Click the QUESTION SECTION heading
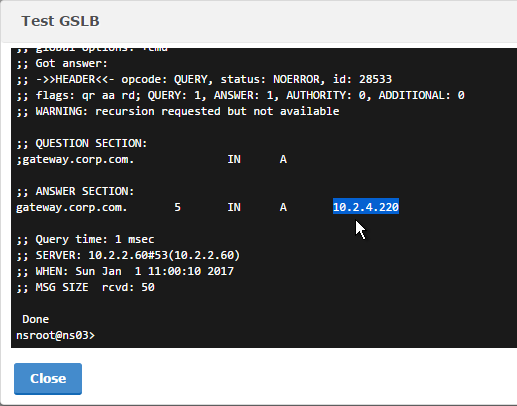Image resolution: width=517 pixels, height=406 pixels. 82,143
